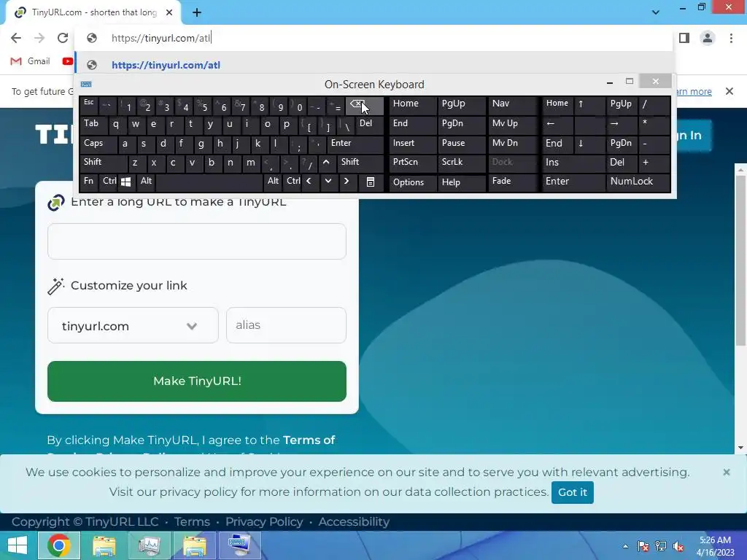Viewport: 747px width, 560px height.
Task: Open keyboard Options
Action: point(413,182)
